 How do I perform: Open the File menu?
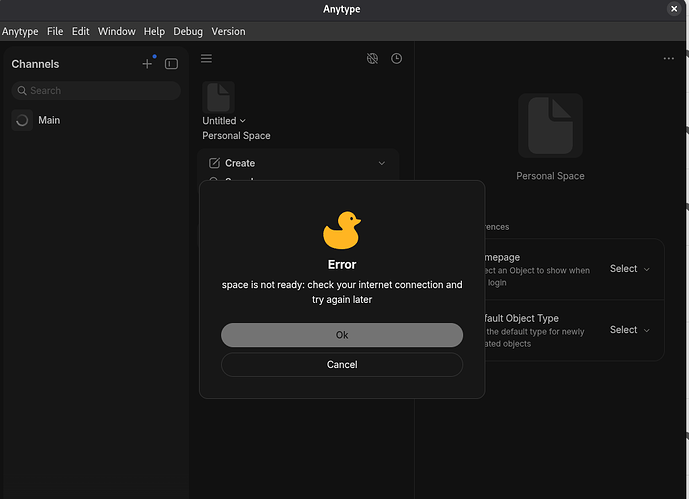point(55,32)
